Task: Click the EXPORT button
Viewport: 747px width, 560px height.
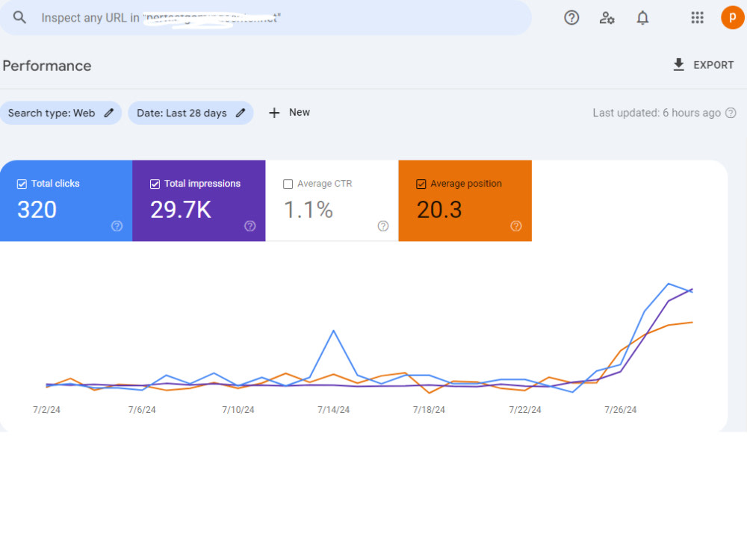Action: pos(703,65)
